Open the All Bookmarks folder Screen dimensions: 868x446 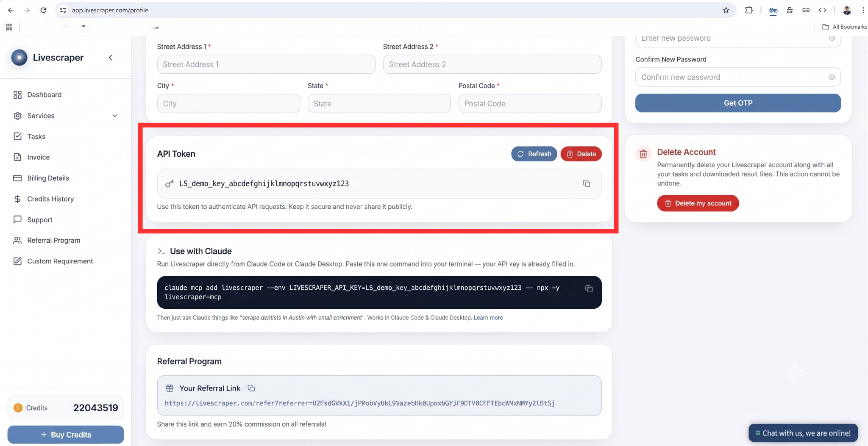(x=844, y=27)
